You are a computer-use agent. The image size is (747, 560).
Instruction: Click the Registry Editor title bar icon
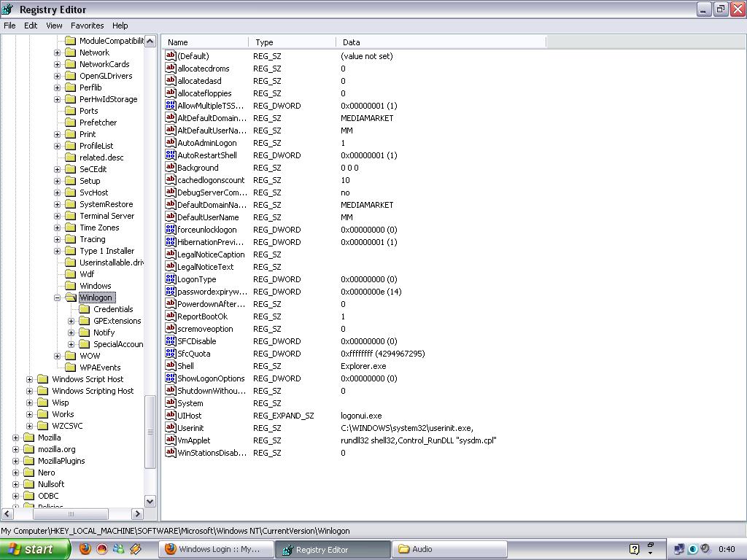click(x=7, y=9)
